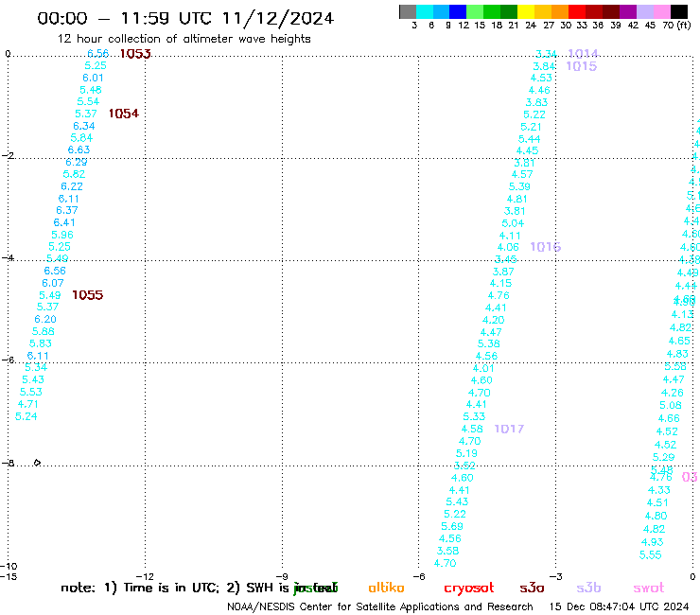Select the s3b legend label

coord(588,588)
